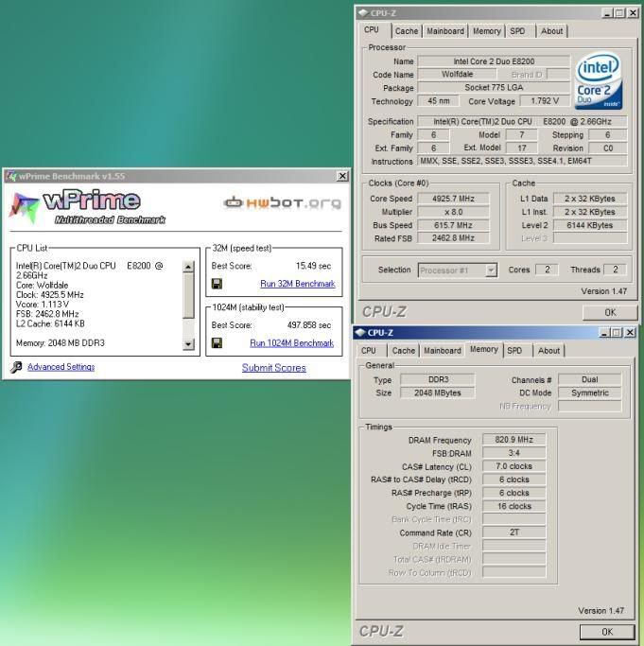The image size is (644, 646).
Task: Click Run 32M Benchmark link
Action: (298, 284)
